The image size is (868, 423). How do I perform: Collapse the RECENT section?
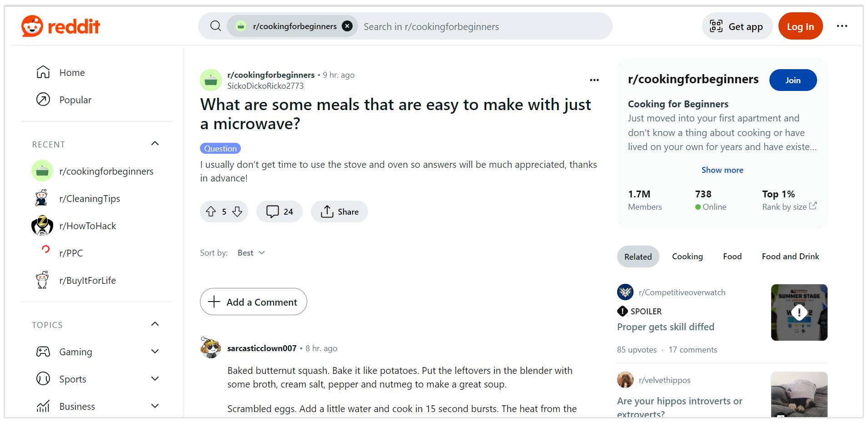155,143
